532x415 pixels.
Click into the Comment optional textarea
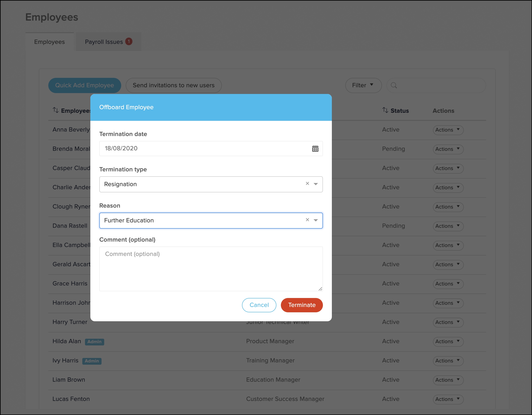(211, 268)
